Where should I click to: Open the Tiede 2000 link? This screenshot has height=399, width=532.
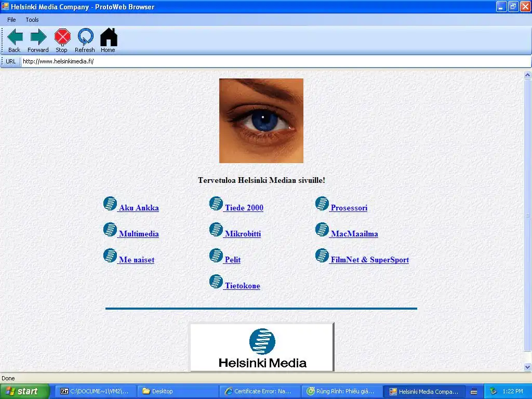(244, 208)
